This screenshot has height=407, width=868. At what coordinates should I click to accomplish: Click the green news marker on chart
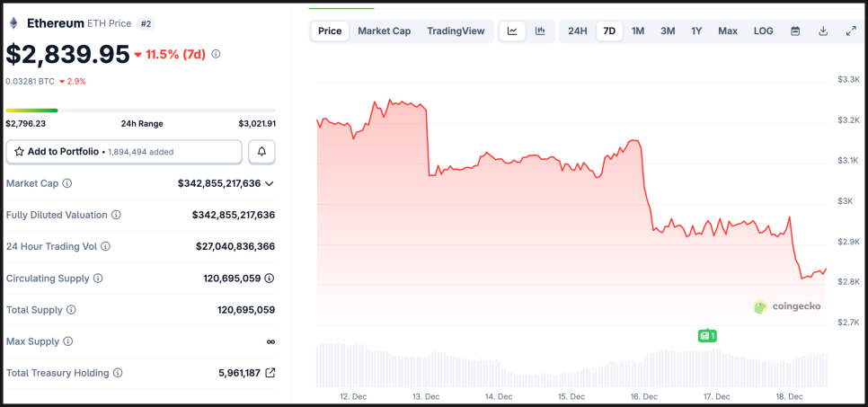(x=707, y=336)
